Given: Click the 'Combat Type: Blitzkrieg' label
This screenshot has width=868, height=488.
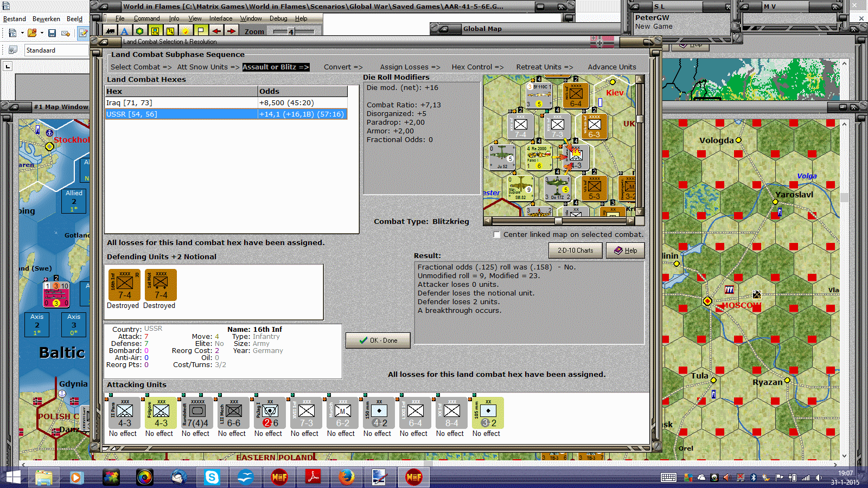Looking at the screenshot, I should point(422,221).
